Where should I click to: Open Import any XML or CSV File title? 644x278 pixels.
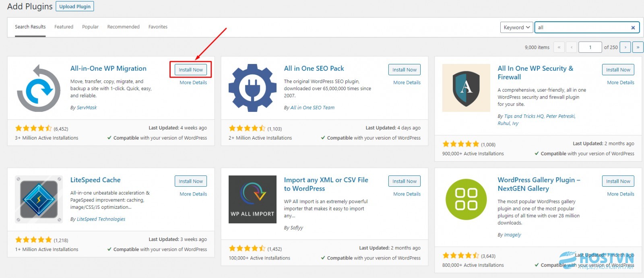(326, 184)
